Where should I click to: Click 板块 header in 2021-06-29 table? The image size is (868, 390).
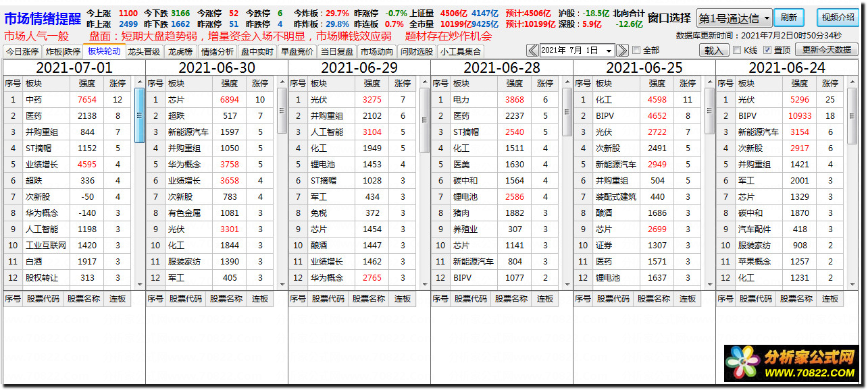coord(332,84)
